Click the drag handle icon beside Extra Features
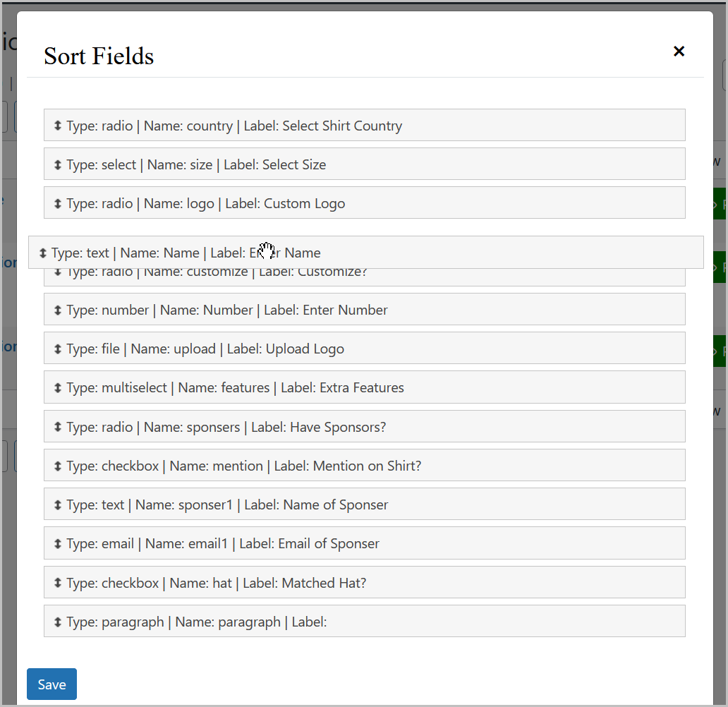This screenshot has height=707, width=728. click(56, 387)
